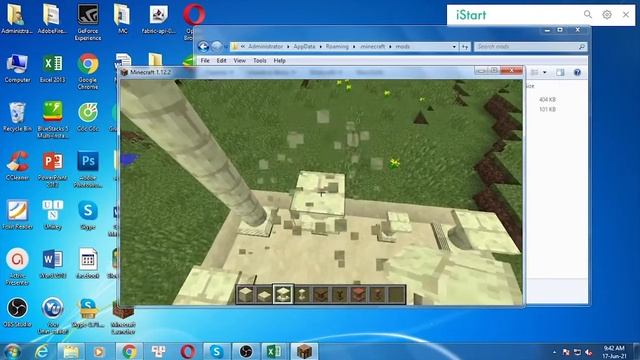640x360 pixels.
Task: Select the fifth hotbar slot item
Action: (321, 294)
